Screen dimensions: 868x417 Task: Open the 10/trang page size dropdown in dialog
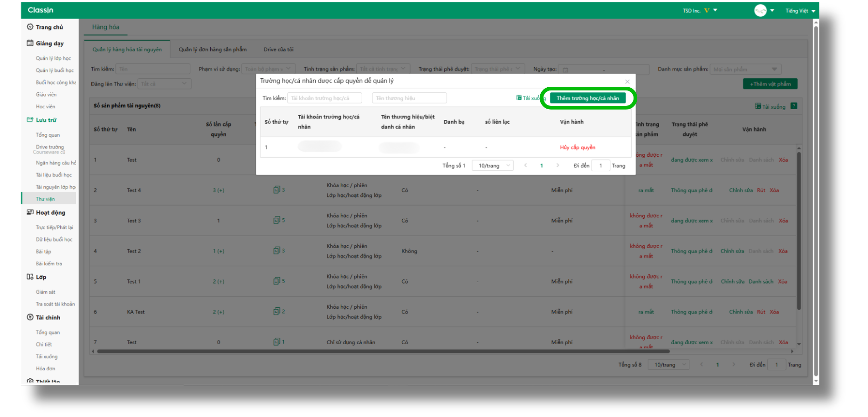[x=492, y=166]
